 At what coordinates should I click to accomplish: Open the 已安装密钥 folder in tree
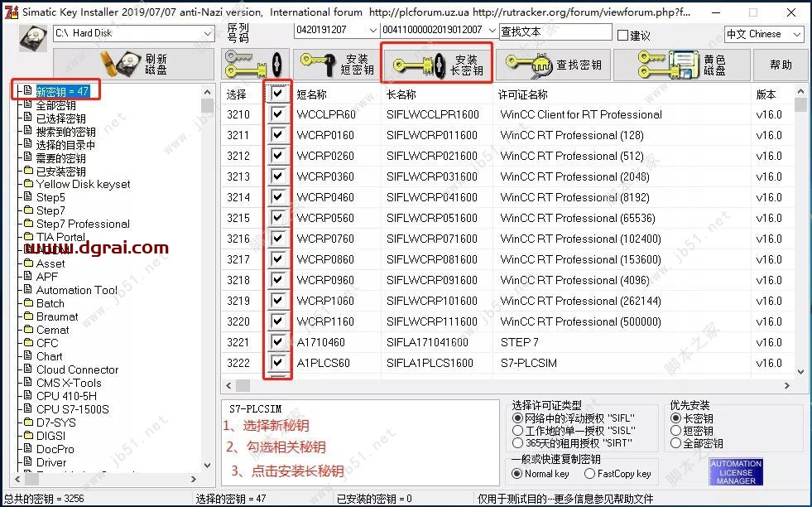(60, 171)
